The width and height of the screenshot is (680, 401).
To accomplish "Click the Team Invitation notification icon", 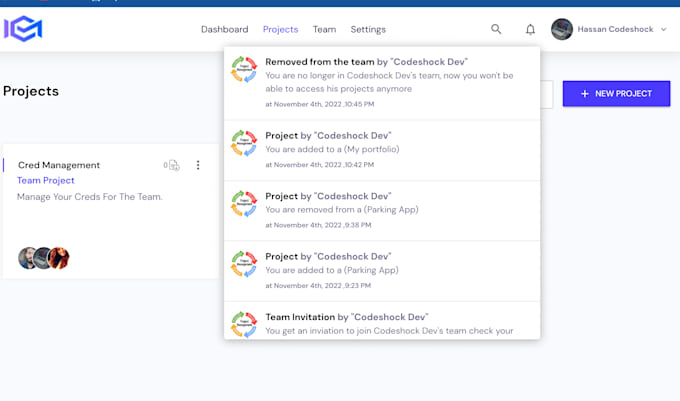I will click(244, 324).
